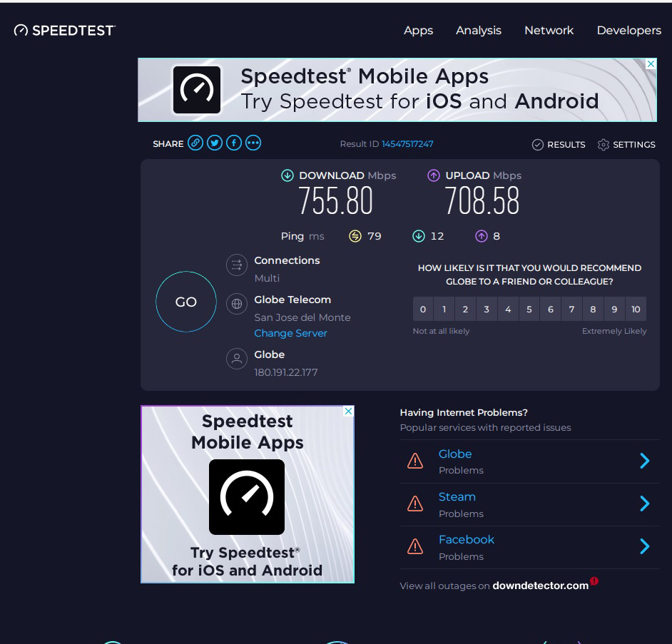Image resolution: width=672 pixels, height=644 pixels.
Task: Click the idle ping icon showing 79
Action: [355, 236]
